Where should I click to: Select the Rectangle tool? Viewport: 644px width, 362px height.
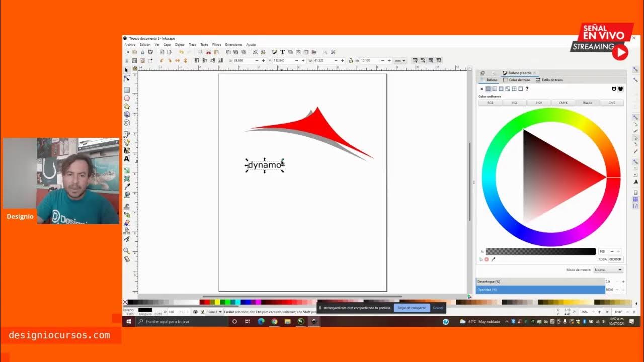(127, 90)
